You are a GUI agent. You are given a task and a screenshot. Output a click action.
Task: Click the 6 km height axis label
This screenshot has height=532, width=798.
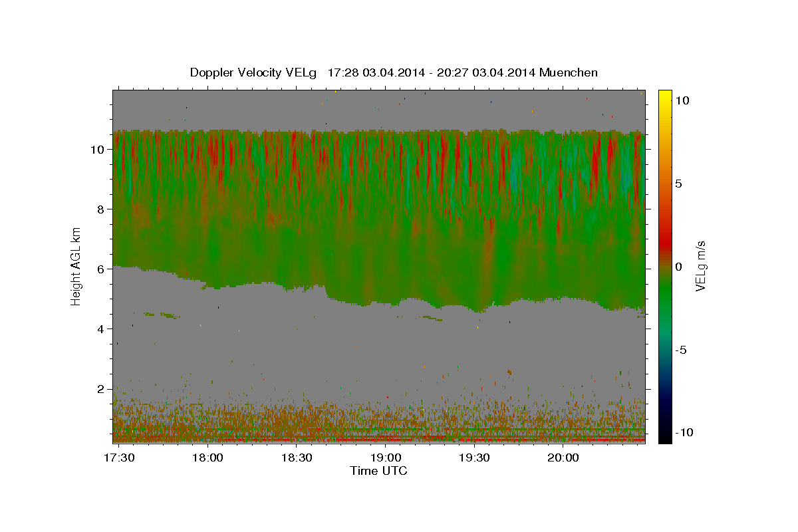(x=99, y=269)
